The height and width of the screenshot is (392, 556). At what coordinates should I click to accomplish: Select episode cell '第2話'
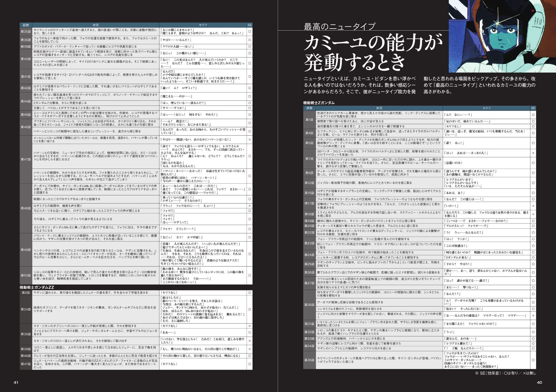point(26,292)
